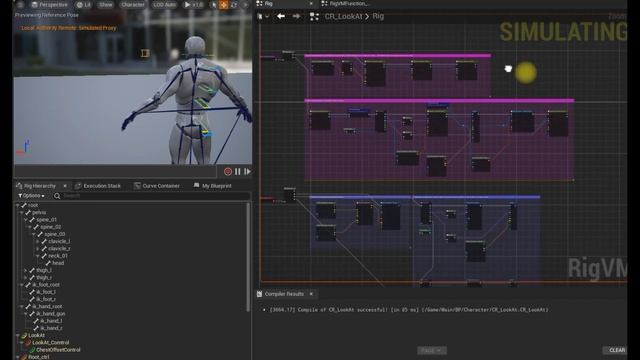Switch to the Rig graph tab
Screen dimensions: 640x360
tap(269, 4)
